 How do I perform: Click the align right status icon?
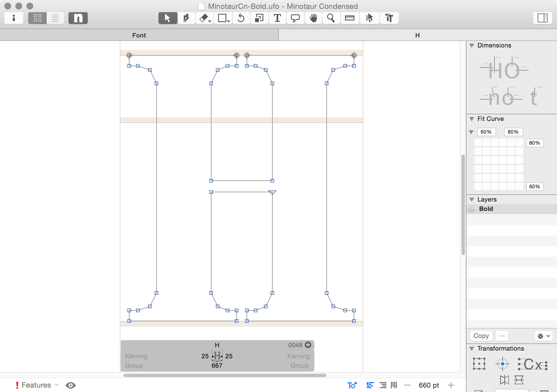[383, 385]
